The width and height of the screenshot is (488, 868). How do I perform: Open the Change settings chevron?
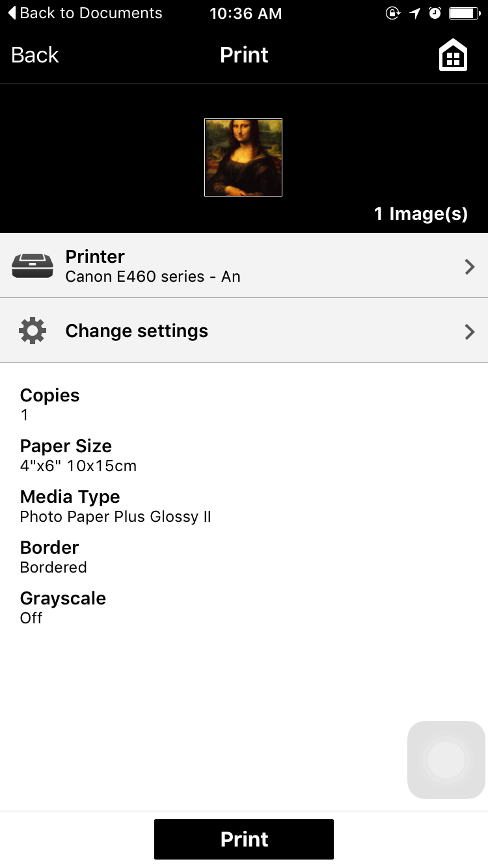point(469,331)
